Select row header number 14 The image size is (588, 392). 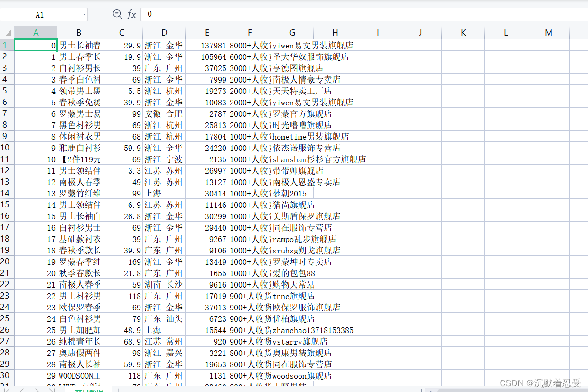[7, 193]
